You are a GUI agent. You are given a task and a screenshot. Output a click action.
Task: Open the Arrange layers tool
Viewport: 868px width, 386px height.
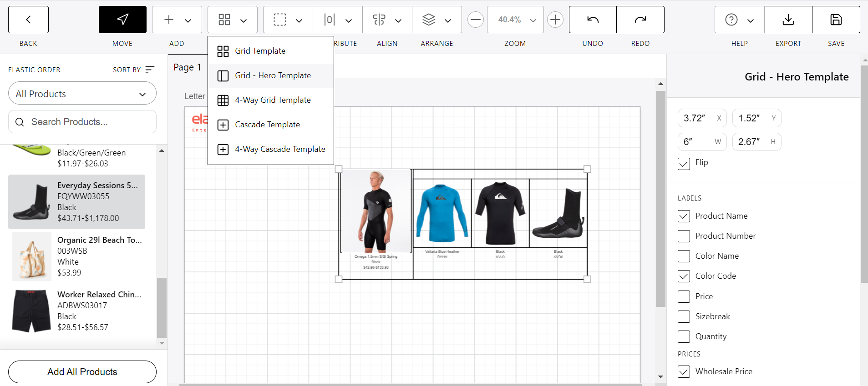point(437,20)
